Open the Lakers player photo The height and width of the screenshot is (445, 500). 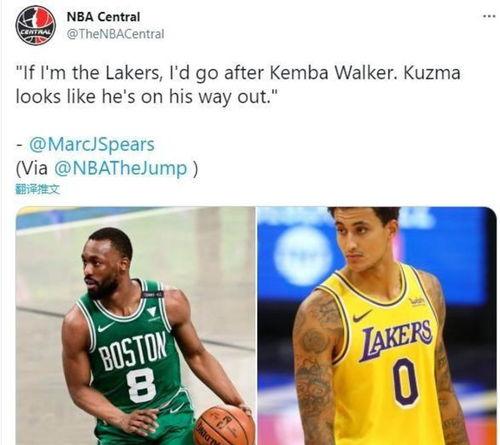click(377, 326)
